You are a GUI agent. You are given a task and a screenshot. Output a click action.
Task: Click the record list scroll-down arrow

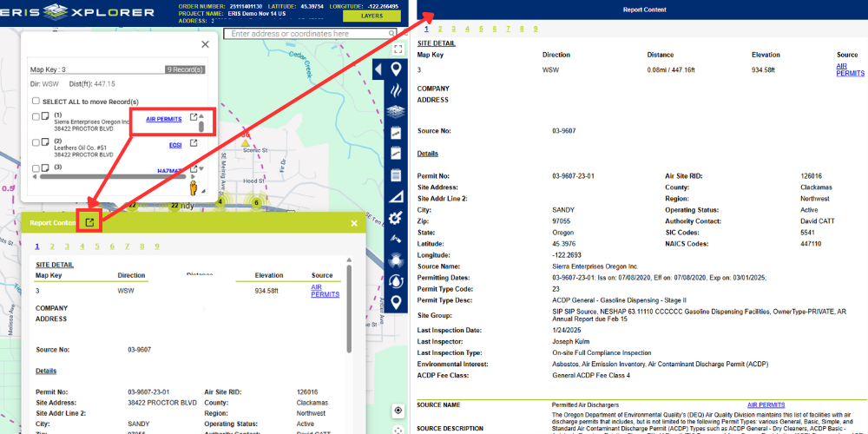pyautogui.click(x=202, y=169)
